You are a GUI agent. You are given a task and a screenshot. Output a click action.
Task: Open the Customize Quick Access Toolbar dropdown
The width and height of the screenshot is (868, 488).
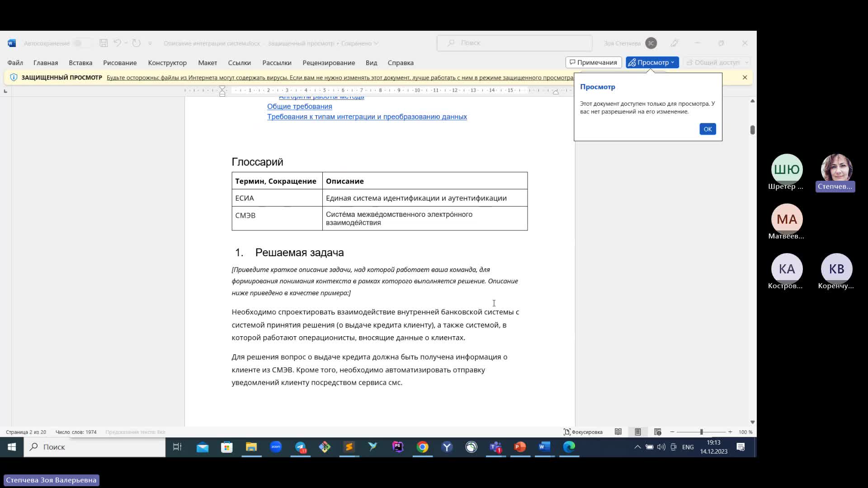click(150, 43)
